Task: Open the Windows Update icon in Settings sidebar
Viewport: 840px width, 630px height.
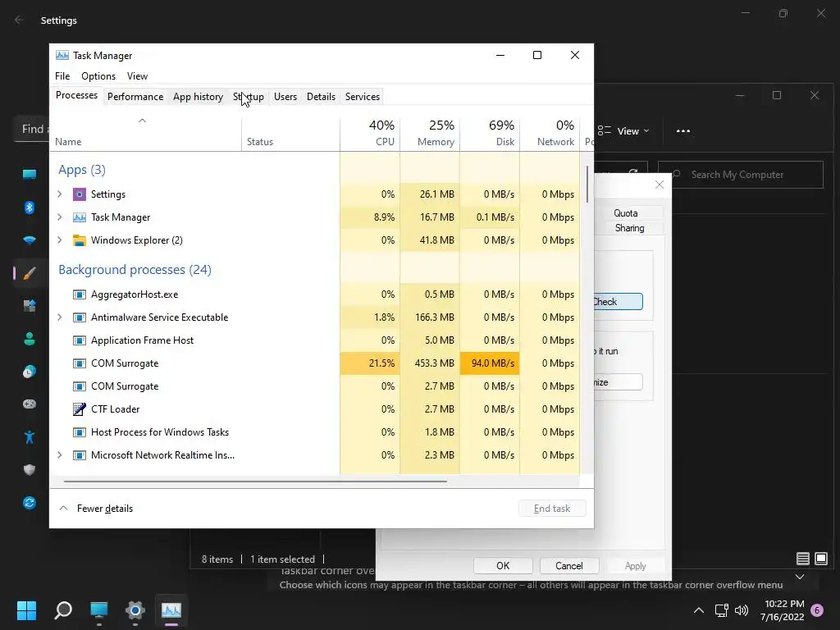Action: 30,503
